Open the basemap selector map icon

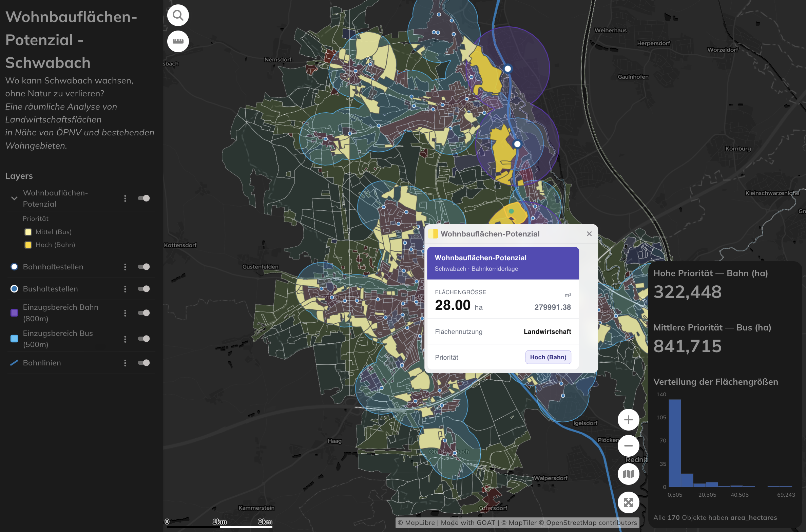pos(628,474)
